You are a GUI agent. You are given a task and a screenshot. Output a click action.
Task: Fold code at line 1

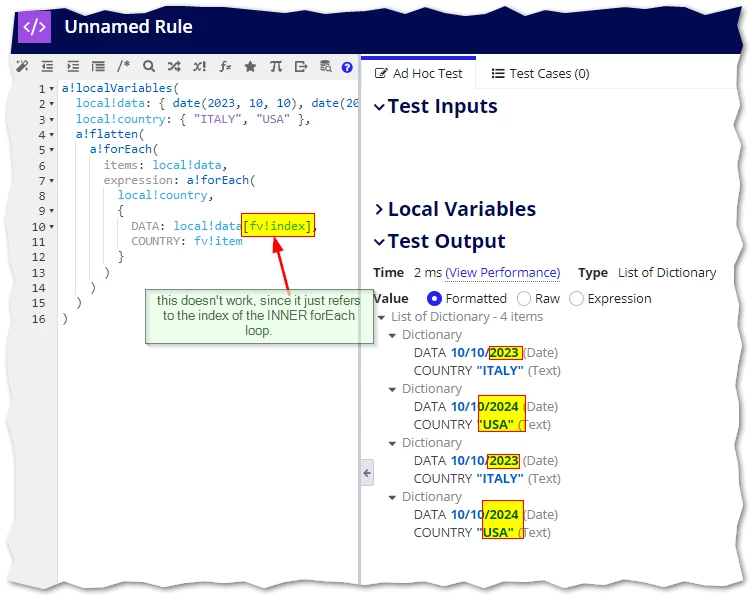click(x=52, y=89)
